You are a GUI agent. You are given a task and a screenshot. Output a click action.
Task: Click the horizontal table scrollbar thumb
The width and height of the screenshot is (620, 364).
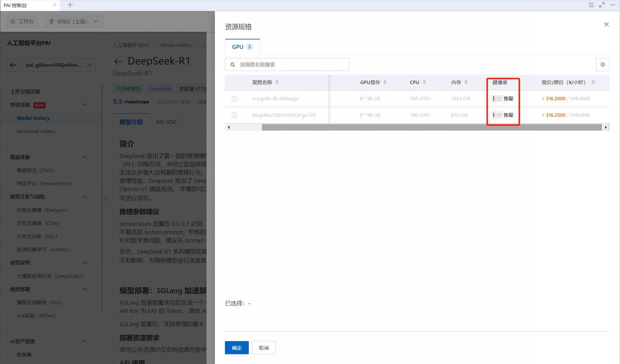431,127
